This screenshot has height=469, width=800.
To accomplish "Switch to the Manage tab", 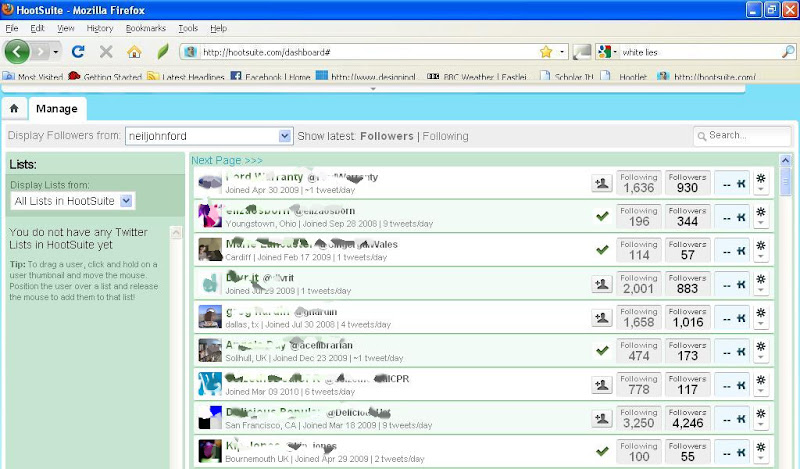I will pos(57,109).
